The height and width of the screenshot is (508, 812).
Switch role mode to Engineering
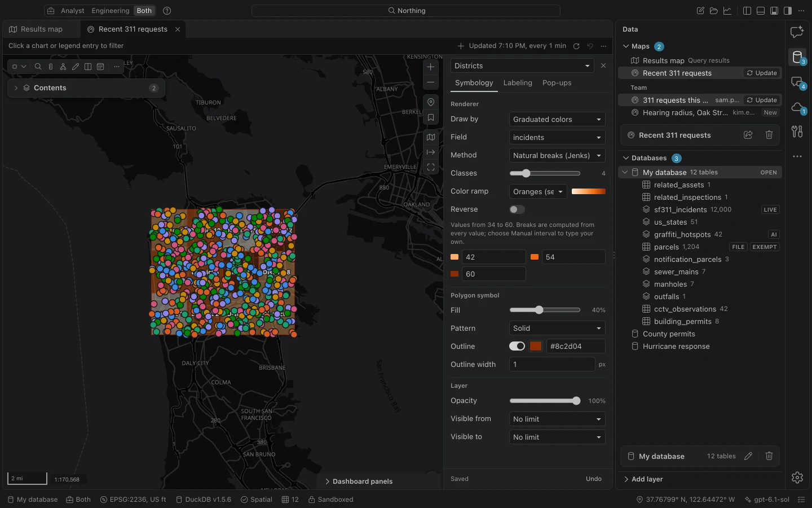[111, 11]
